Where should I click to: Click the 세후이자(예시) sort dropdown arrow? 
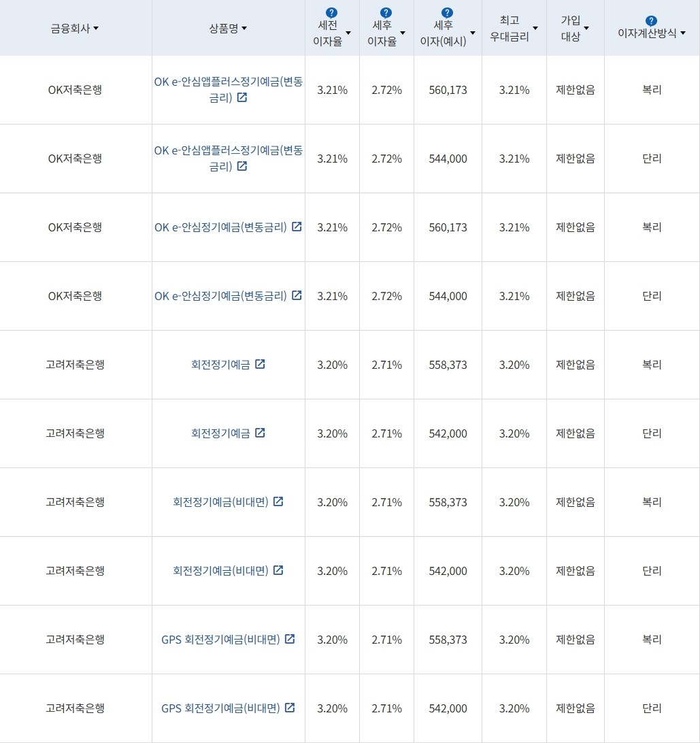(471, 32)
